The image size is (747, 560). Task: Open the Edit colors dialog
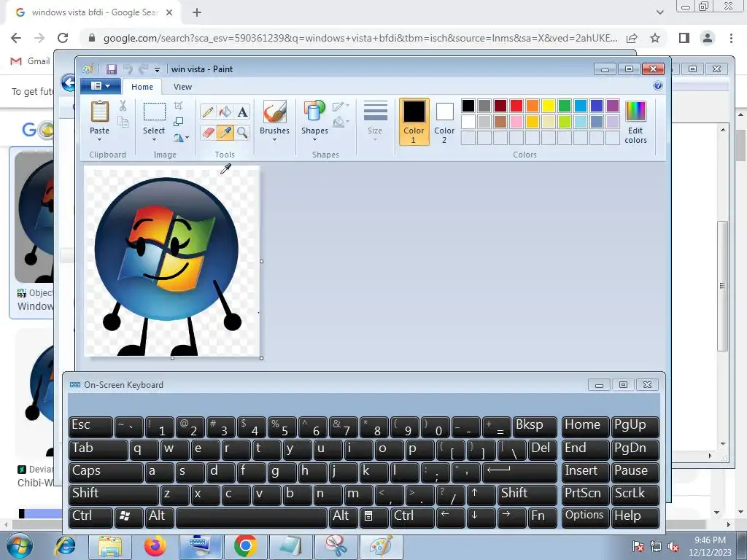pos(635,122)
